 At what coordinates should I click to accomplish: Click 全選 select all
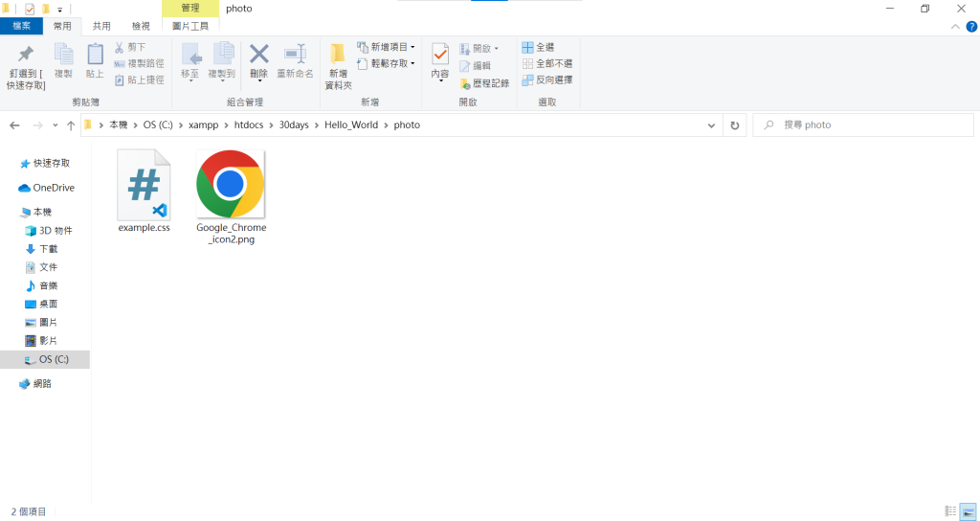[538, 48]
